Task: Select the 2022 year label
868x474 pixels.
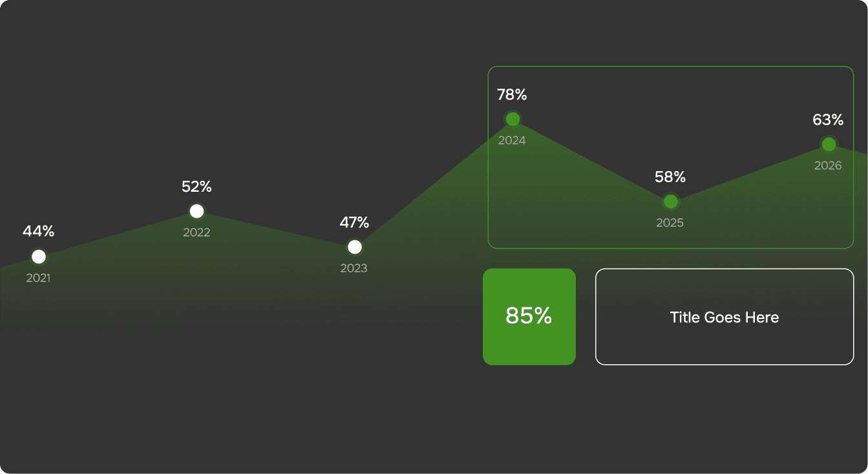Action: [x=196, y=232]
